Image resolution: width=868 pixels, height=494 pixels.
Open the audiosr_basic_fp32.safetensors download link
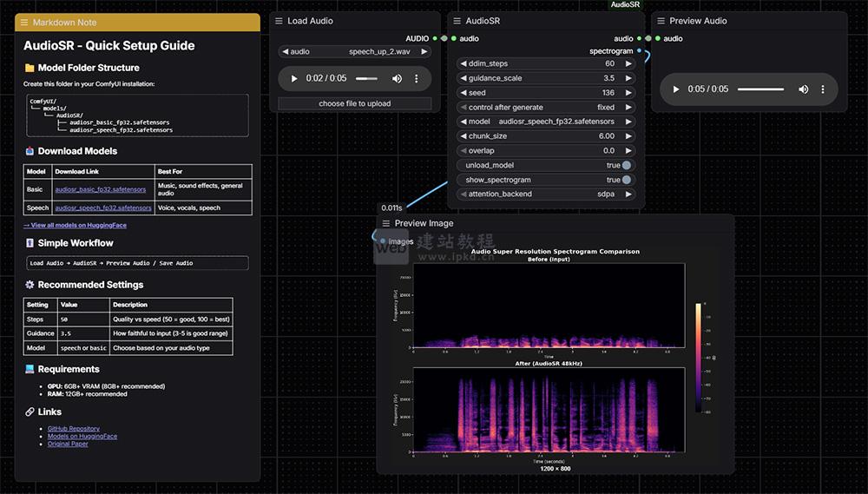tap(100, 189)
